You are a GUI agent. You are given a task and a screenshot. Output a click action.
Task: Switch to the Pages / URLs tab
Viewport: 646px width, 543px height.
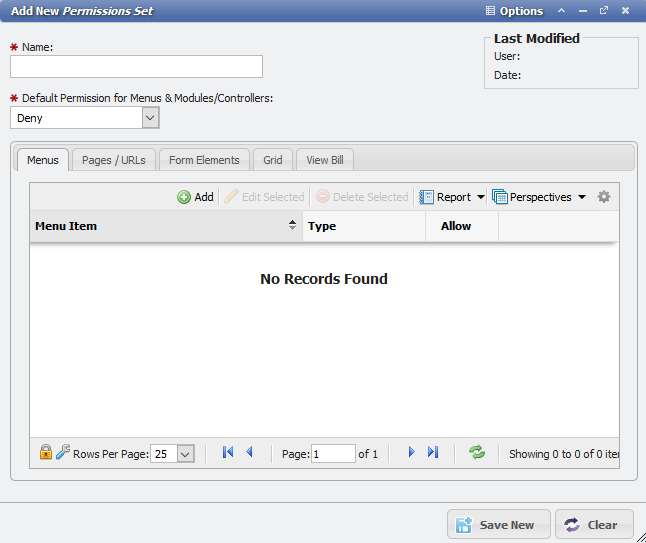113,160
